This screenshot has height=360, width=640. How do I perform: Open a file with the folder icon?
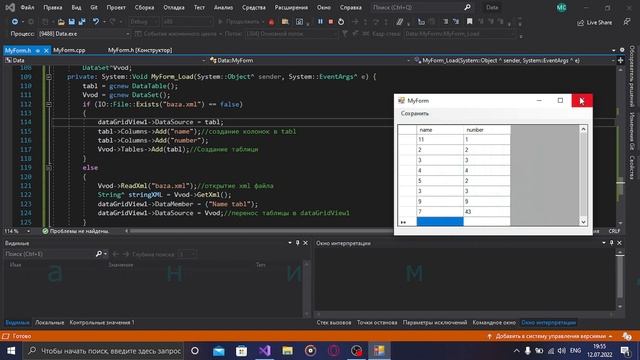tap(61, 22)
